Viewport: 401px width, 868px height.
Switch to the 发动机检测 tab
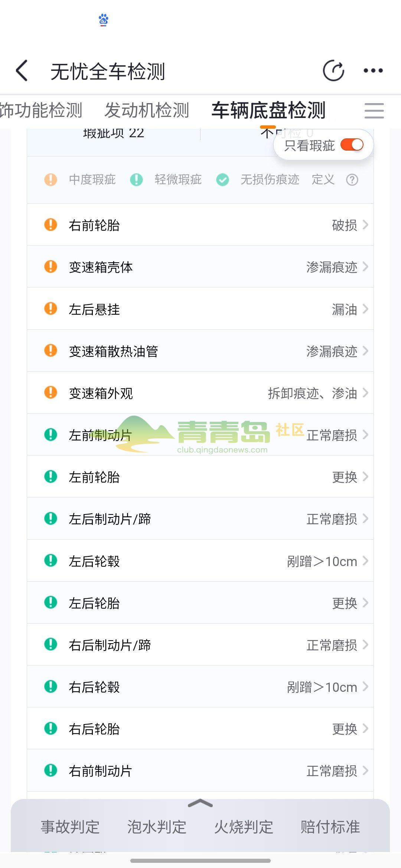(x=147, y=111)
